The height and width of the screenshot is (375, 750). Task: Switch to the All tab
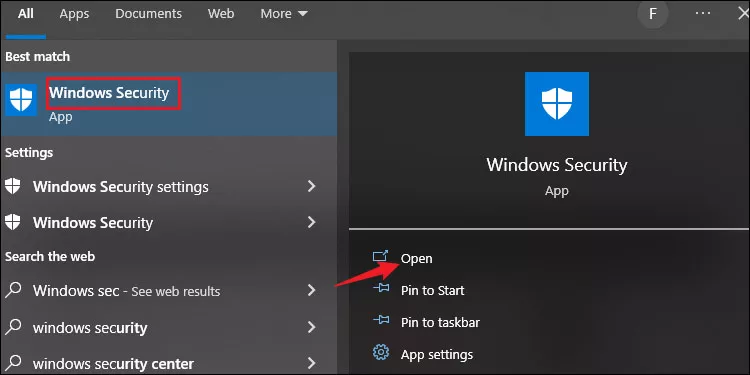26,14
